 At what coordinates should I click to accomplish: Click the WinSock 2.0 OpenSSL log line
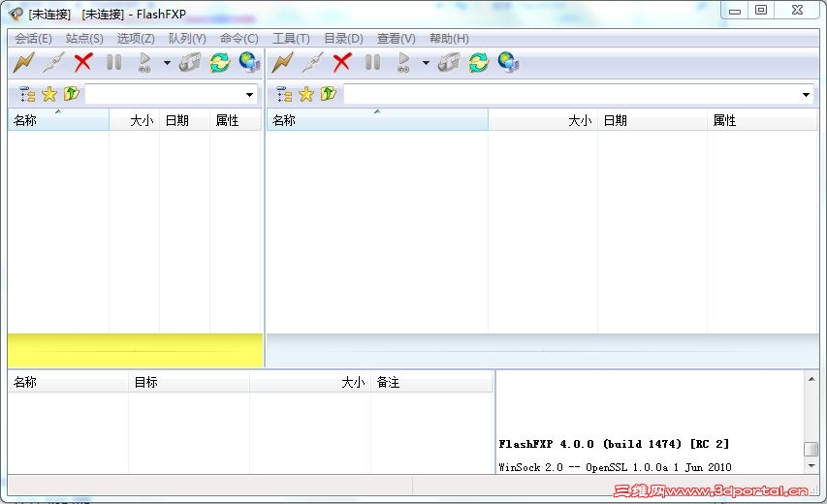(615, 467)
